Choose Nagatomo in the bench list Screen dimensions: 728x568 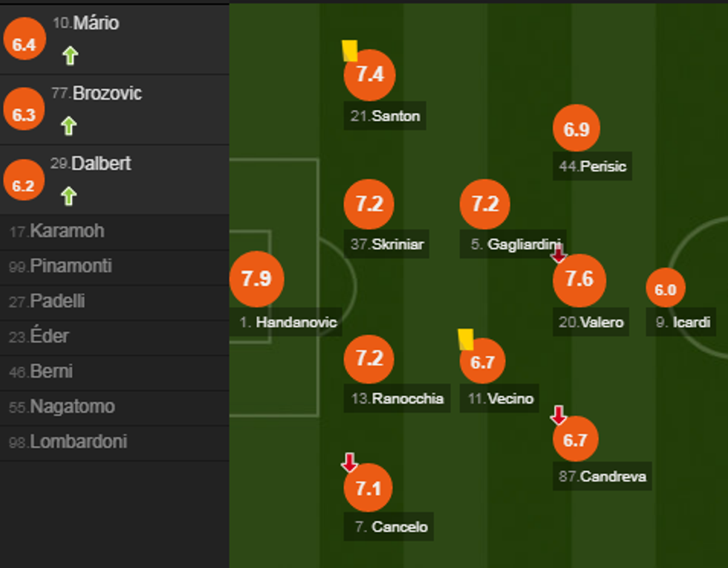point(62,407)
